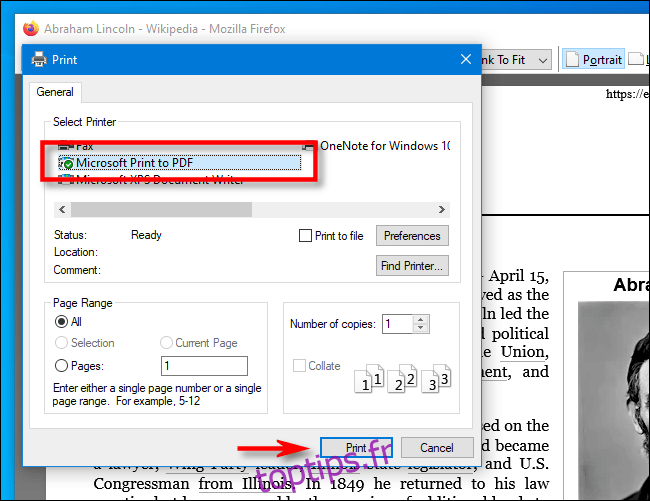Viewport: 650px width, 501px height.
Task: Increase number of copies with up arrow
Action: 421,319
